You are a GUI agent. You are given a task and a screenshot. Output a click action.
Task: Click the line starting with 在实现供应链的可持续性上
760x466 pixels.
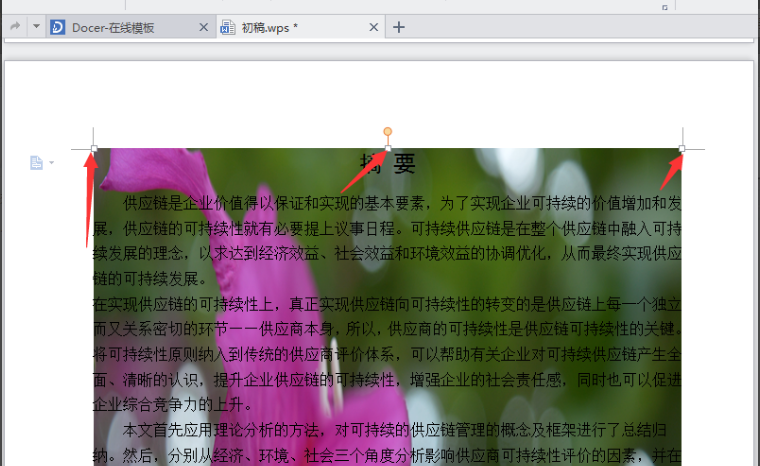click(387, 304)
